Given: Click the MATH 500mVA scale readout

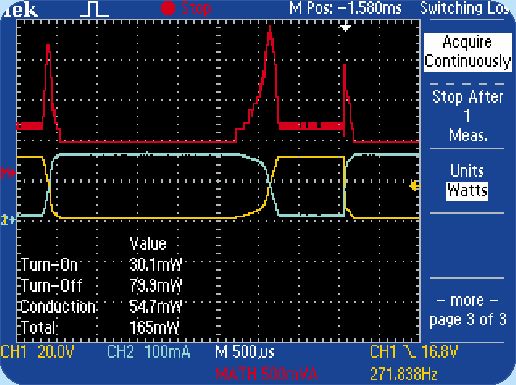Looking at the screenshot, I should click(x=266, y=374).
